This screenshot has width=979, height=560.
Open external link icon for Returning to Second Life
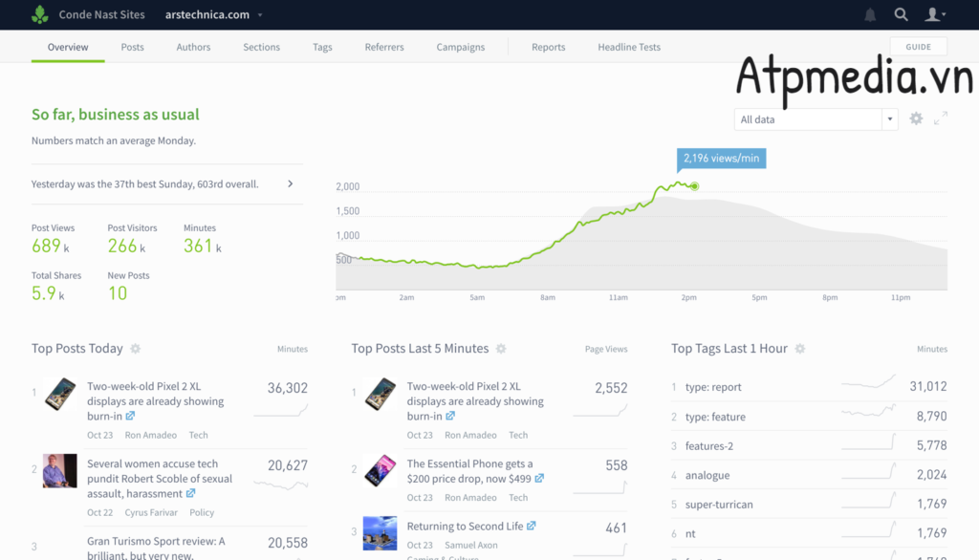click(531, 526)
